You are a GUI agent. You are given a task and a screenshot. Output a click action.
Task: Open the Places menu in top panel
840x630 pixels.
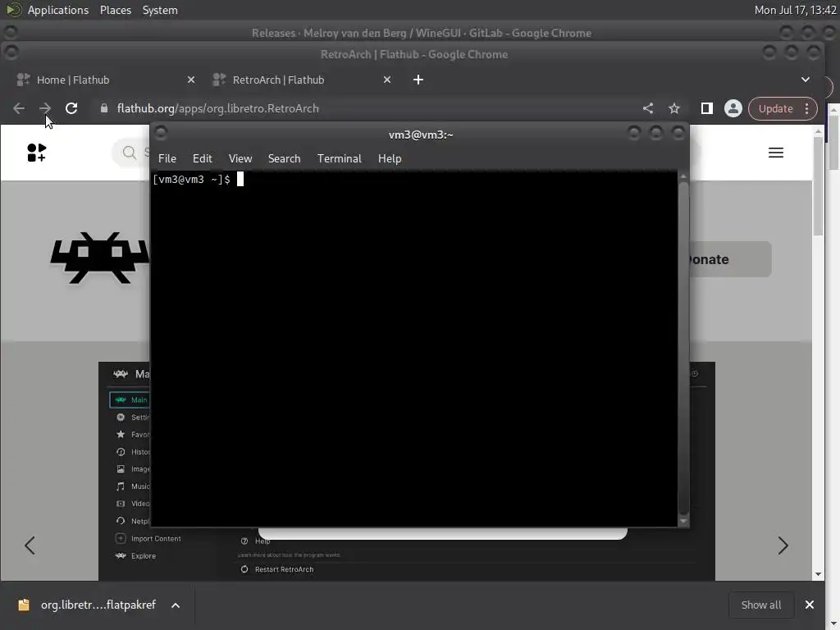click(115, 10)
